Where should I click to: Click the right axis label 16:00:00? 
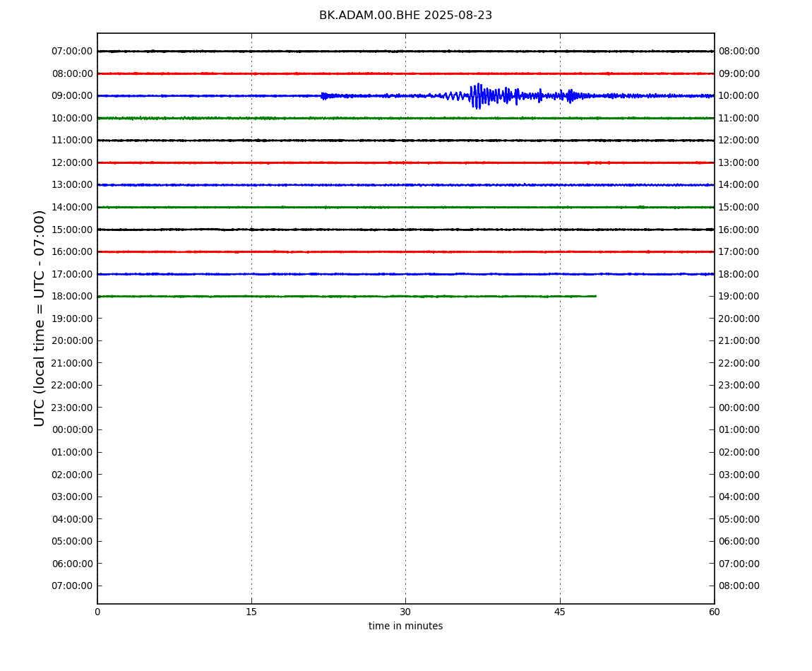pos(739,230)
